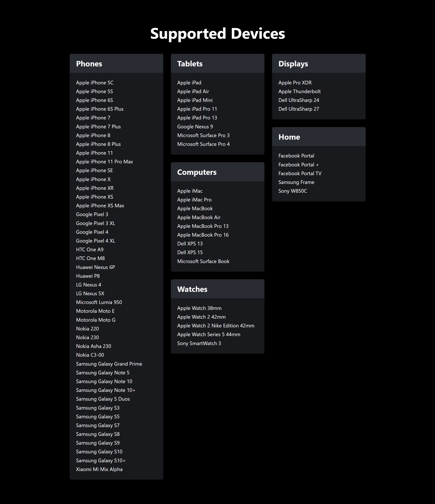Viewport: 435px width, 504px height.
Task: Click Apple Watch 2 Nike Edition 42mm
Action: (x=215, y=326)
